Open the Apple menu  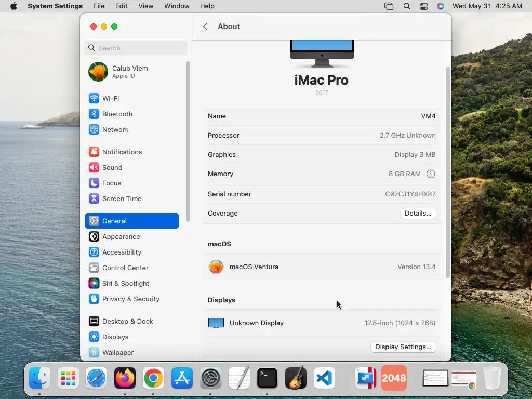pos(14,6)
